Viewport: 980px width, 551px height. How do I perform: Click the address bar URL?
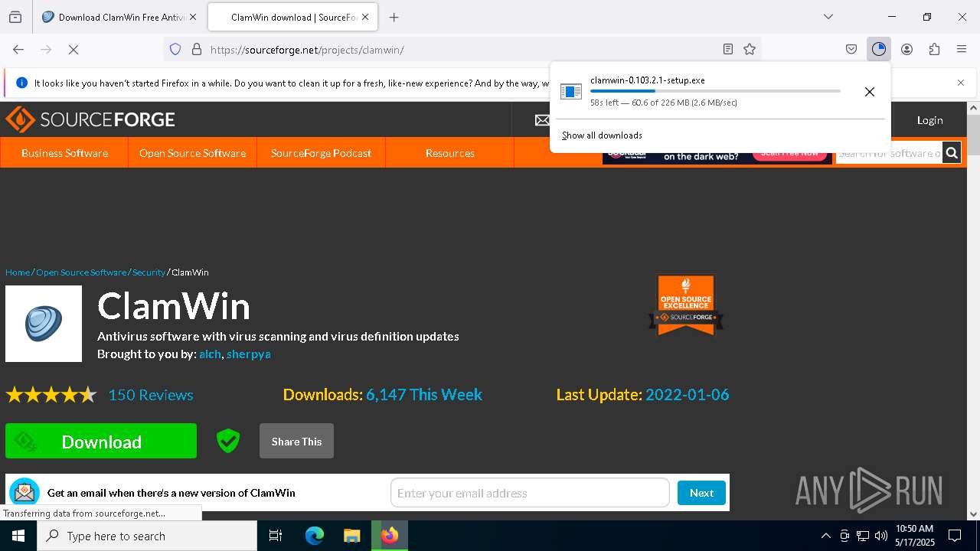[307, 50]
